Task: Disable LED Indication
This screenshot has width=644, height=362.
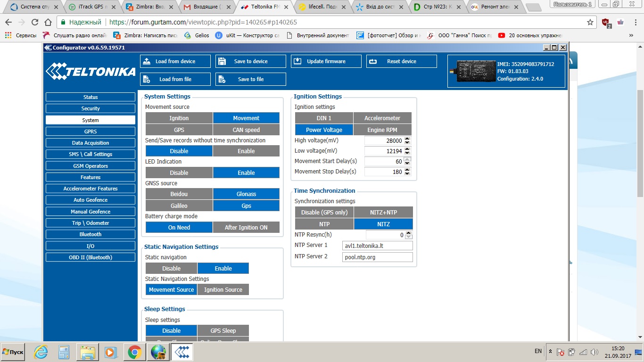Action: pyautogui.click(x=179, y=173)
